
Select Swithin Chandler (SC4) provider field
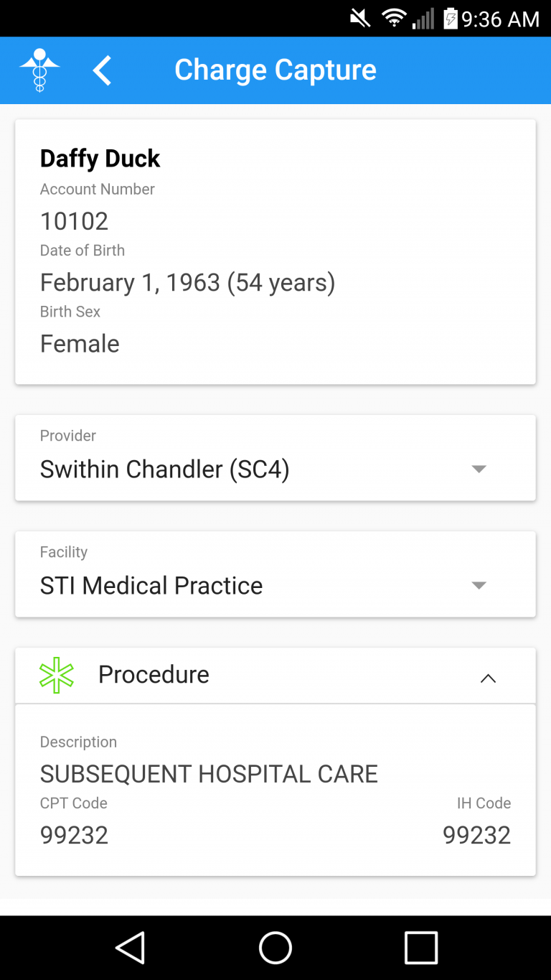[165, 470]
